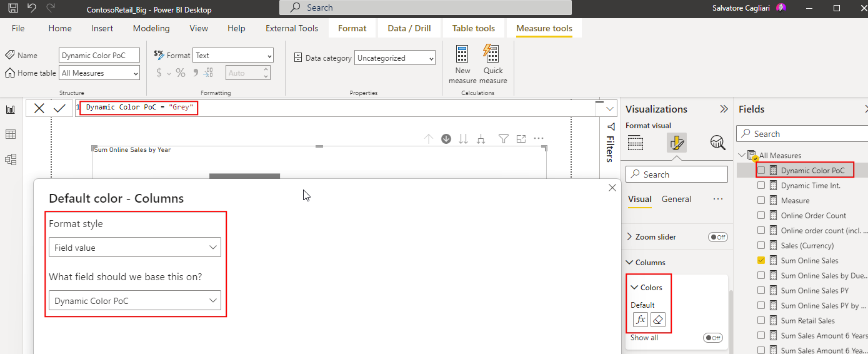Screen dimensions: 868x354
Task: Switch to the Modeling ribbon tab
Action: 151,28
